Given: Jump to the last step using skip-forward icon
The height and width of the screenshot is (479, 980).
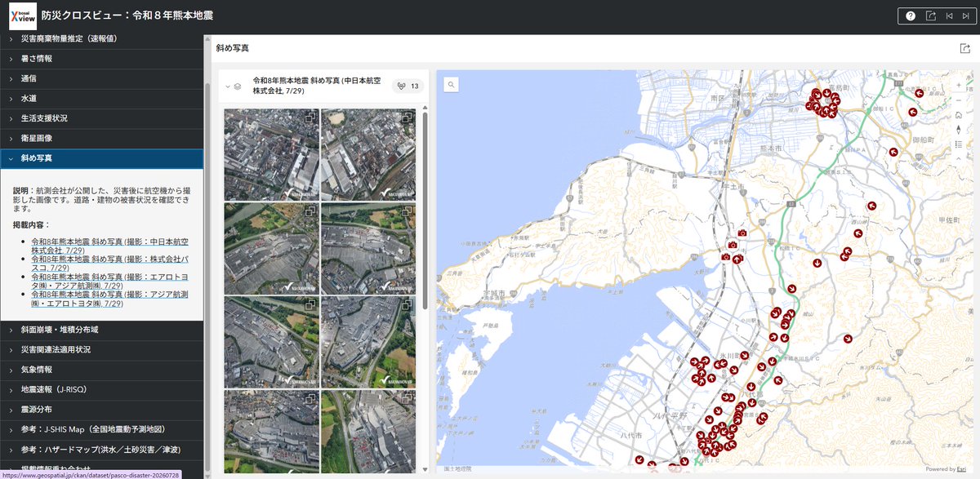Looking at the screenshot, I should coord(967,16).
